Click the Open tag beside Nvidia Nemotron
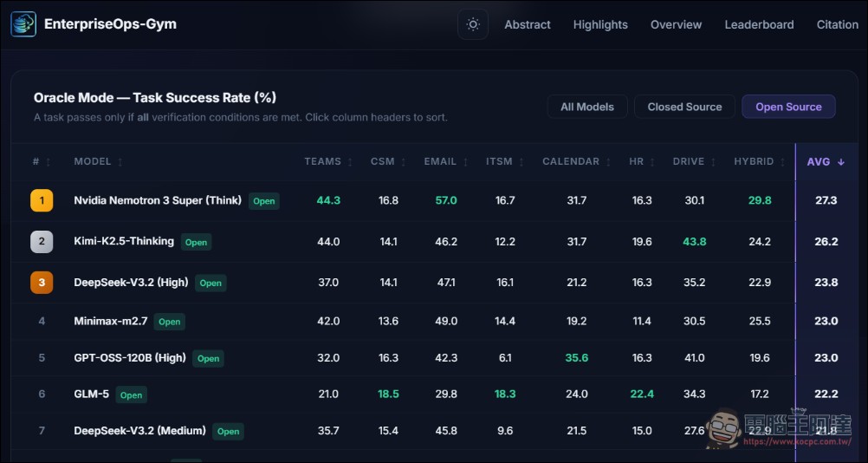 (x=264, y=201)
